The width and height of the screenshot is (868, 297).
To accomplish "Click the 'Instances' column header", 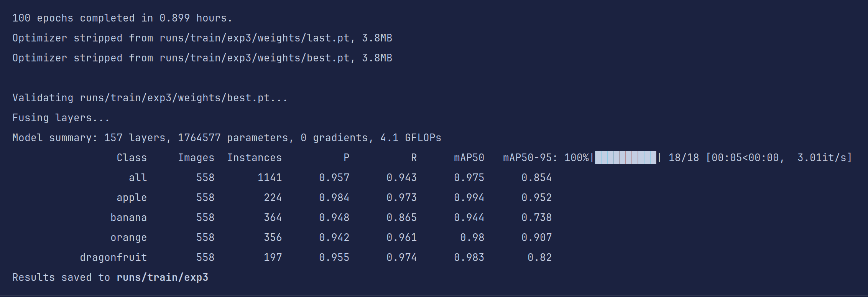I will pos(254,158).
